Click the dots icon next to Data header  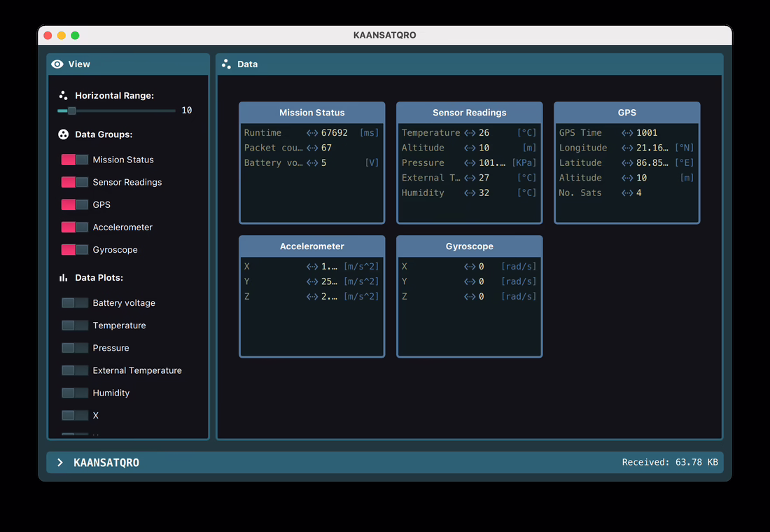click(x=226, y=64)
